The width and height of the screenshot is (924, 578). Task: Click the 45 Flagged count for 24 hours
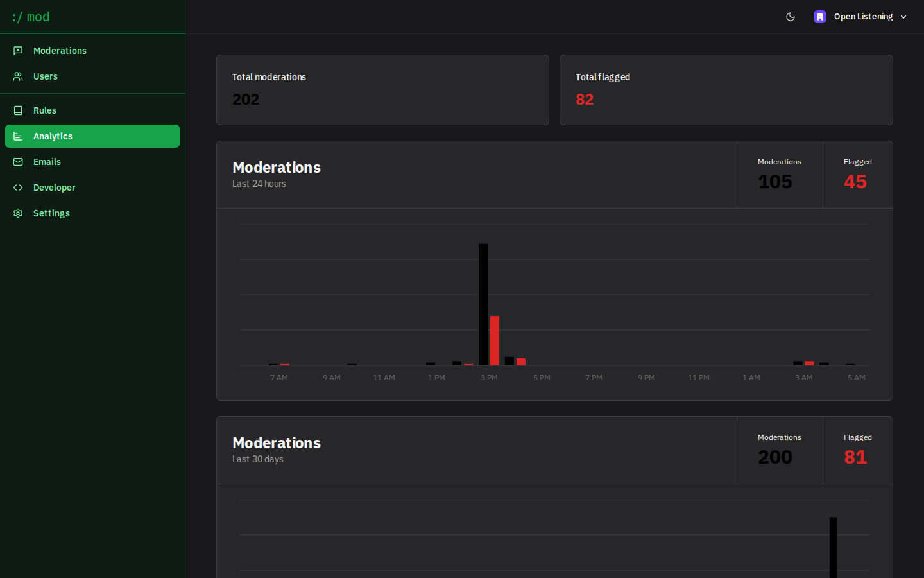point(855,182)
